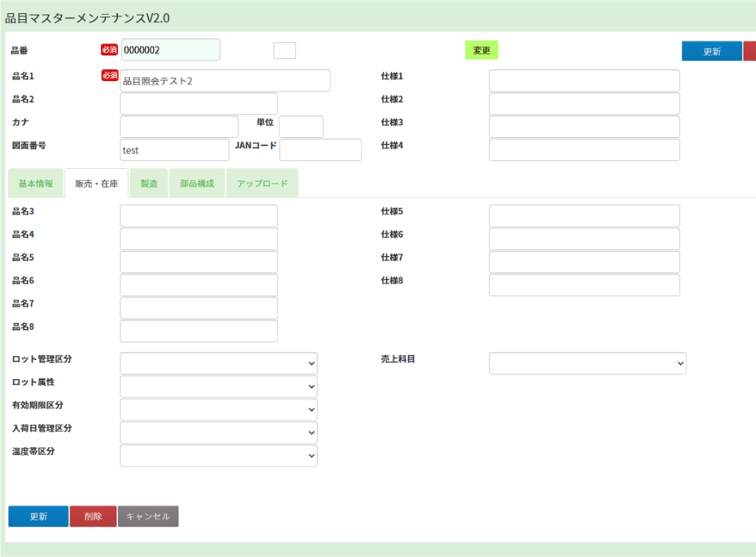
Task: Focus the 品番 input field
Action: click(x=170, y=50)
